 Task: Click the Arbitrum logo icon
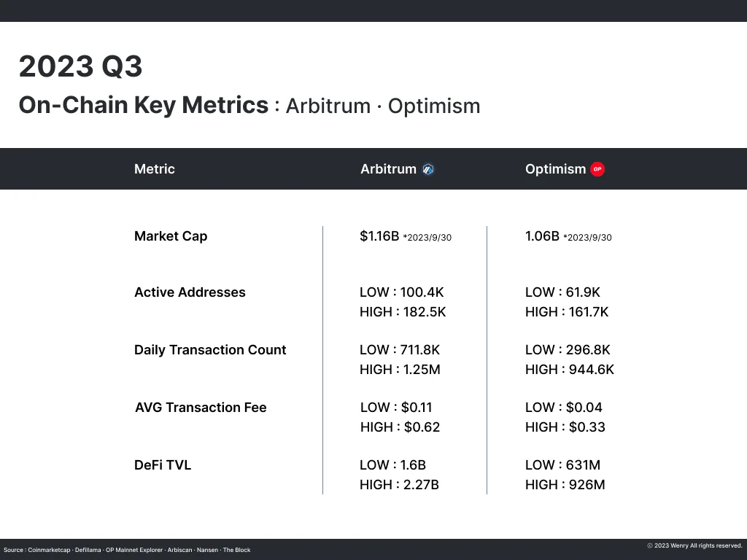point(428,169)
